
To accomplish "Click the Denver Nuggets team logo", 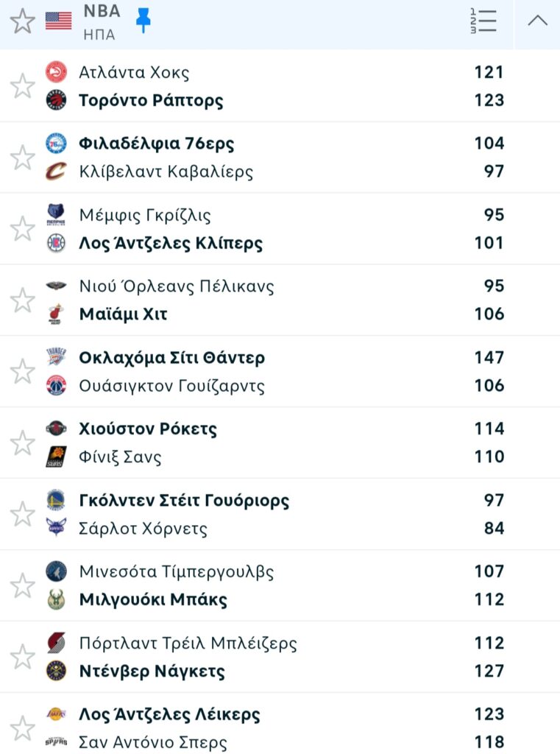I will 56,671.
